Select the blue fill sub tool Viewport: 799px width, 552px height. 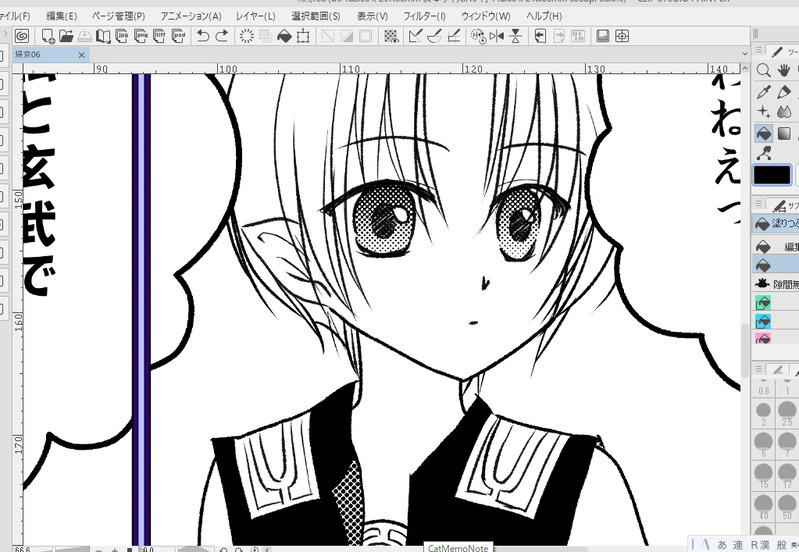click(763, 321)
